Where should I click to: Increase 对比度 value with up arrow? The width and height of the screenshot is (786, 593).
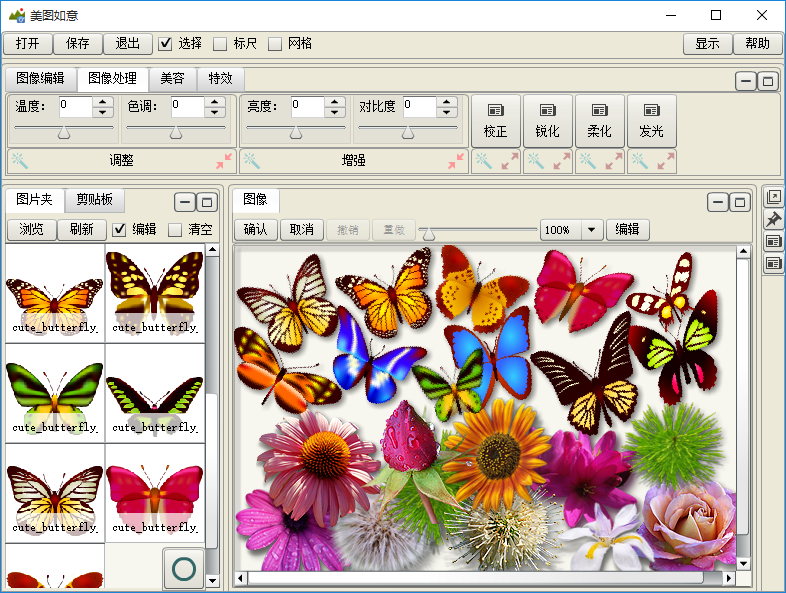point(447,102)
